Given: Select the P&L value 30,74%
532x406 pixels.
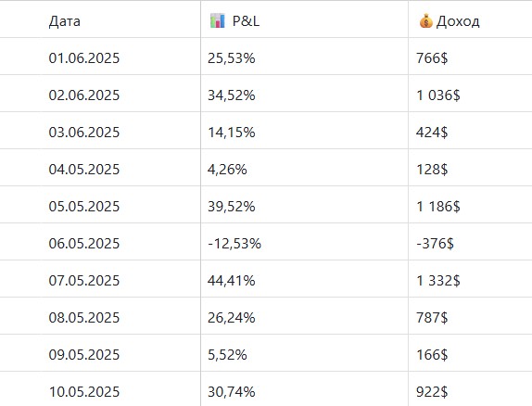Looking at the screenshot, I should click(x=232, y=392).
